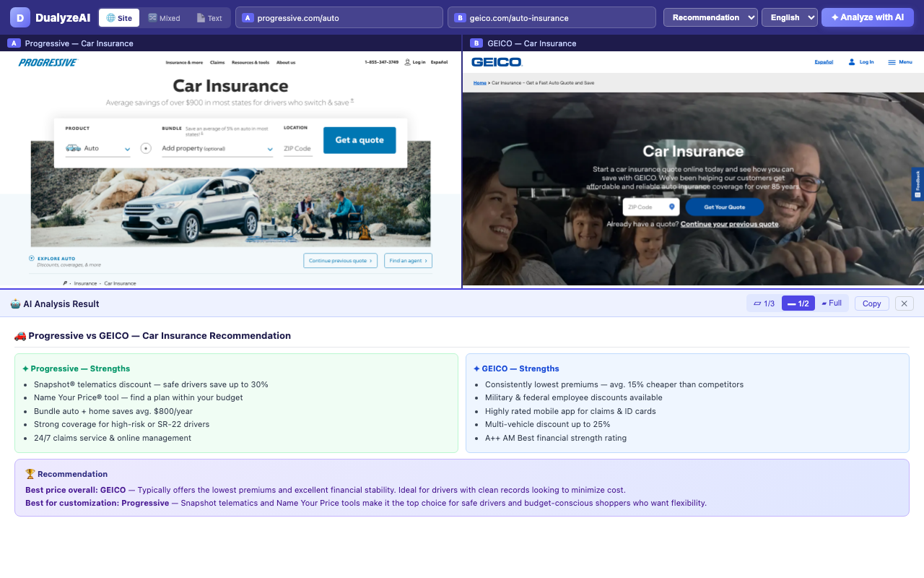The height and width of the screenshot is (578, 924).
Task: Click the DualyzeAI "D" logo icon
Action: point(20,17)
